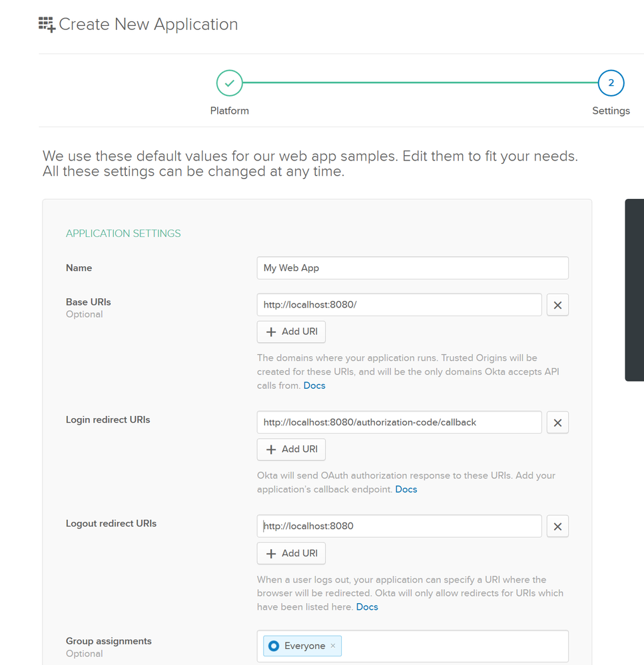Select the completed Platform step checkmark
Image resolution: width=644 pixels, height=665 pixels.
click(x=229, y=83)
